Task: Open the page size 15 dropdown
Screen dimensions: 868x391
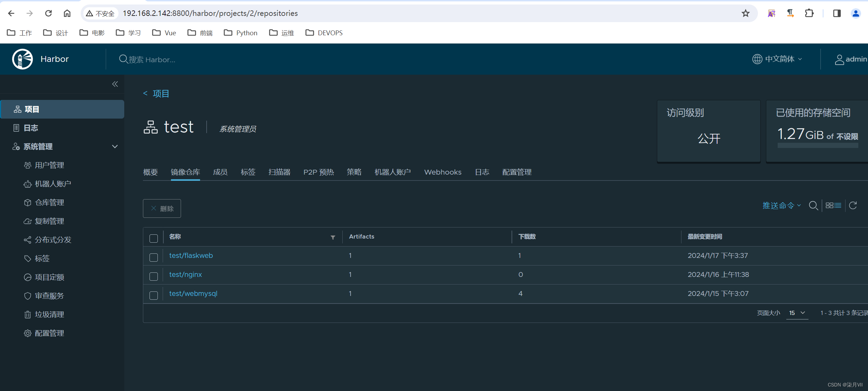Action: 797,313
